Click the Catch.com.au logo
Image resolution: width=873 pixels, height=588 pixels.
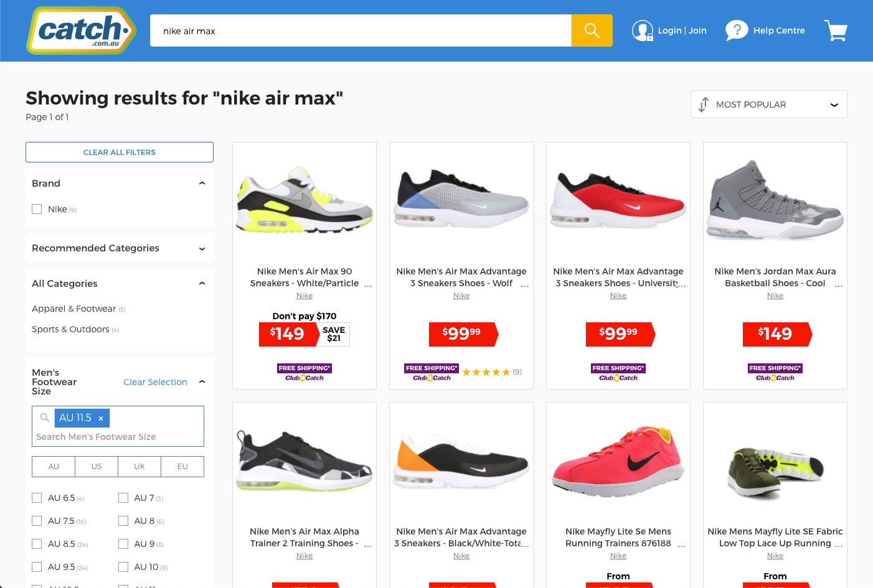click(x=82, y=30)
